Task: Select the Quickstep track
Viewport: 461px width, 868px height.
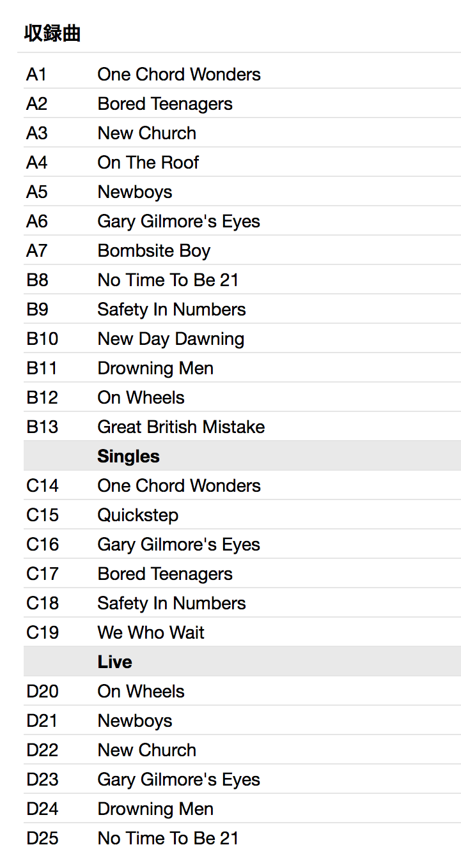Action: coord(137,515)
